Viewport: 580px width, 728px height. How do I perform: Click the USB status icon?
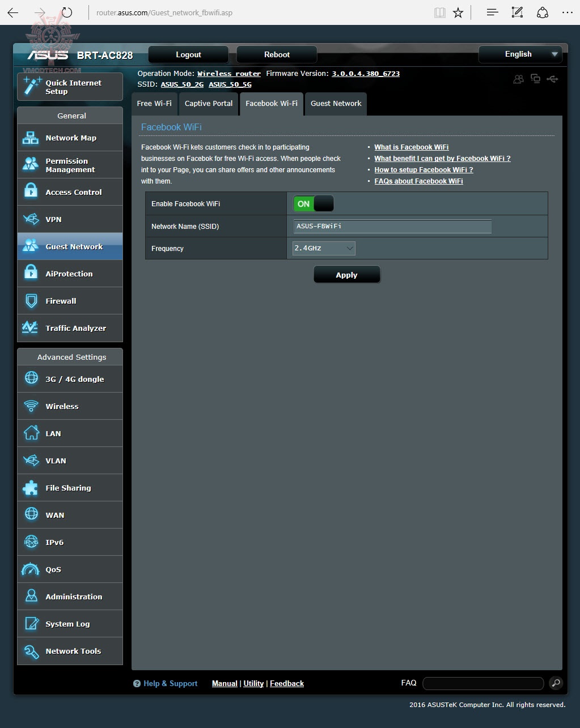(553, 79)
